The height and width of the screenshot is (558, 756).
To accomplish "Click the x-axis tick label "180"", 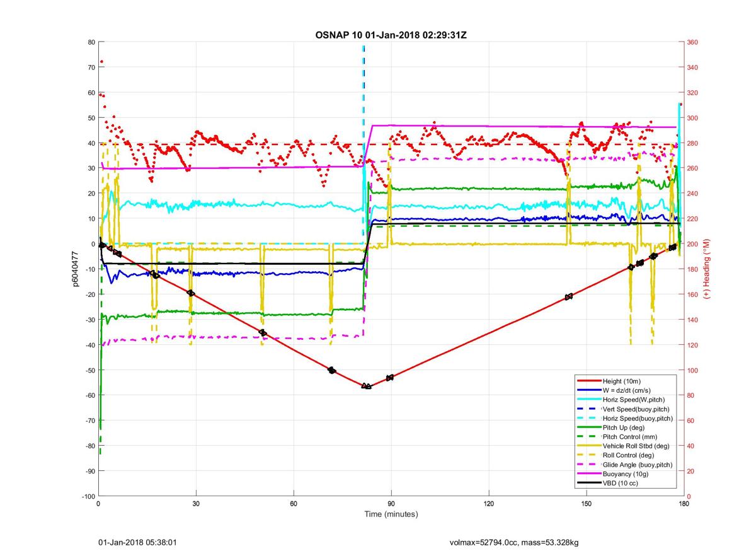I will tap(684, 504).
